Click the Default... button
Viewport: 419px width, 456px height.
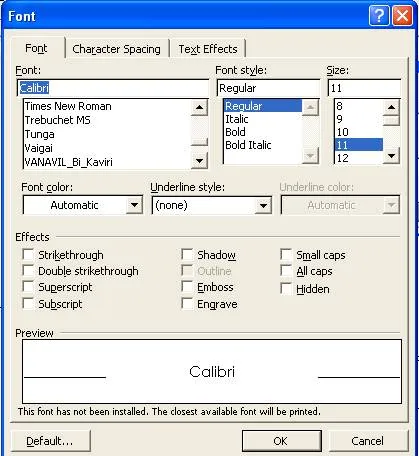pos(50,441)
